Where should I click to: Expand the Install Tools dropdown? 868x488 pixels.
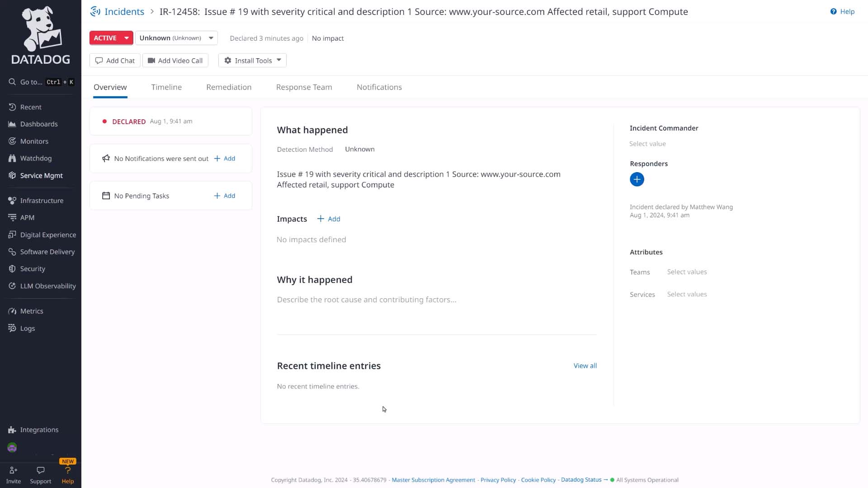(x=252, y=61)
